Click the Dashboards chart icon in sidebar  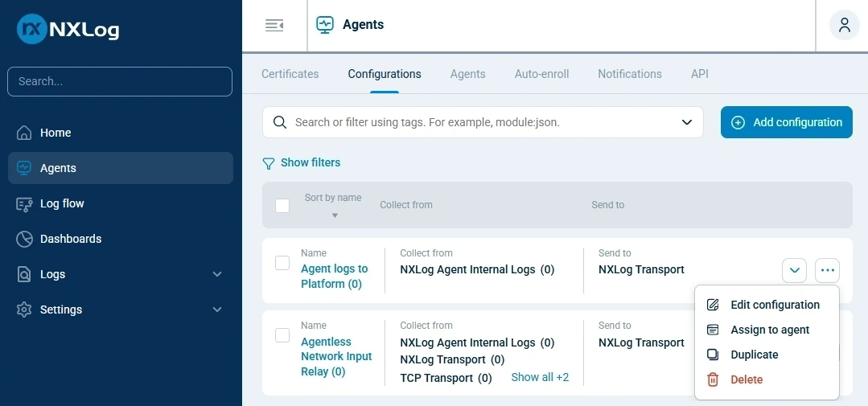(x=24, y=239)
